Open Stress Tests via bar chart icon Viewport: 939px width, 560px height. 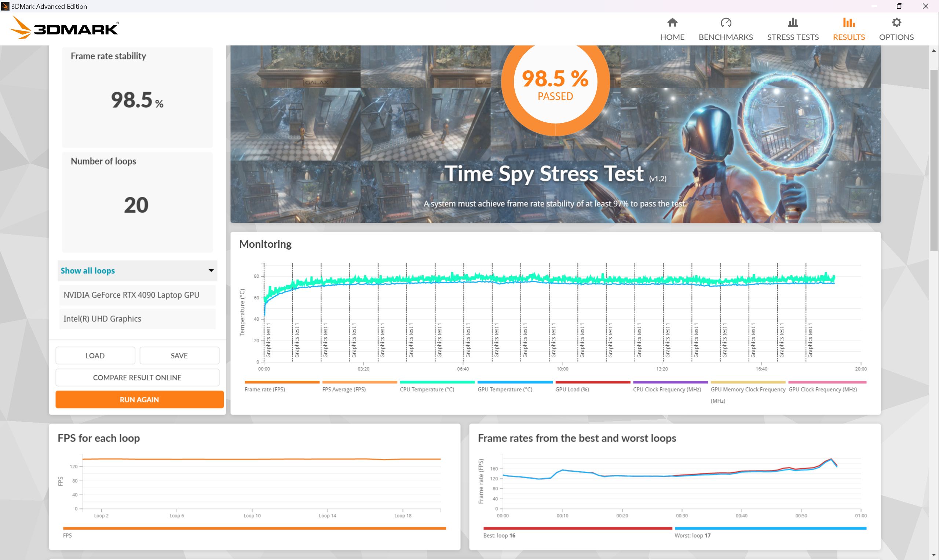click(x=793, y=23)
